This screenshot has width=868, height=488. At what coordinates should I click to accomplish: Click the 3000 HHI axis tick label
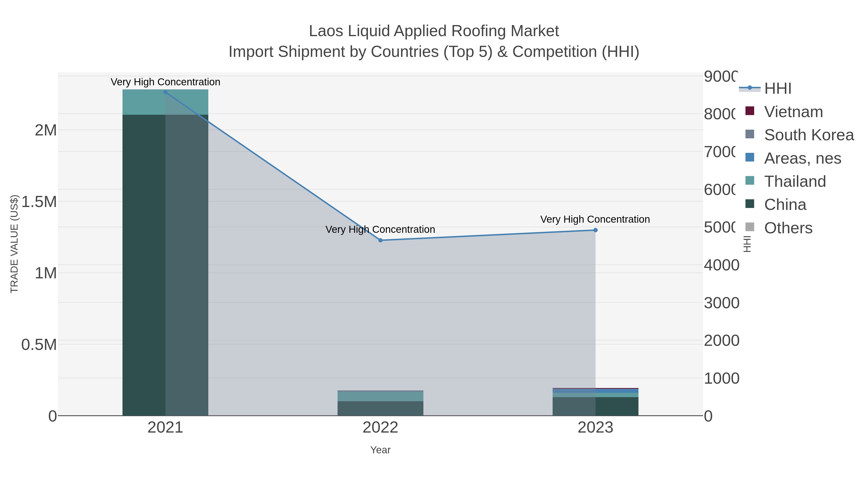722,303
